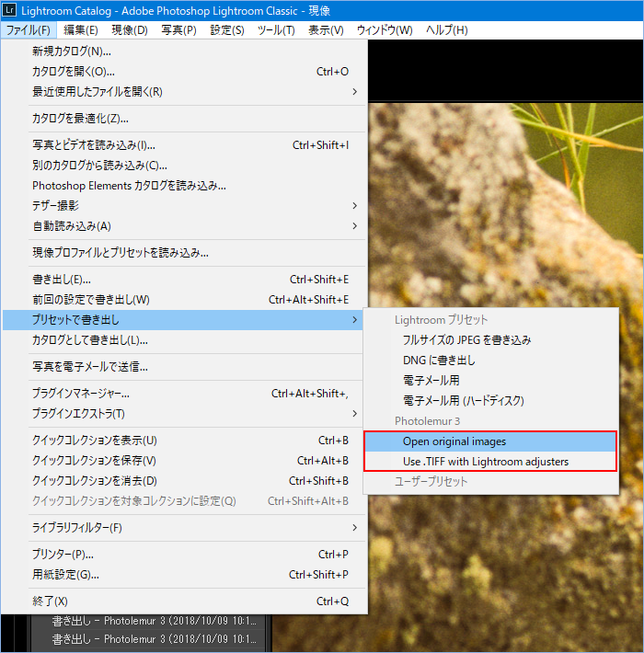Expand 最近使用したファイルを開く(R) submenu
Screen dimensions: 644x653
[x=184, y=92]
